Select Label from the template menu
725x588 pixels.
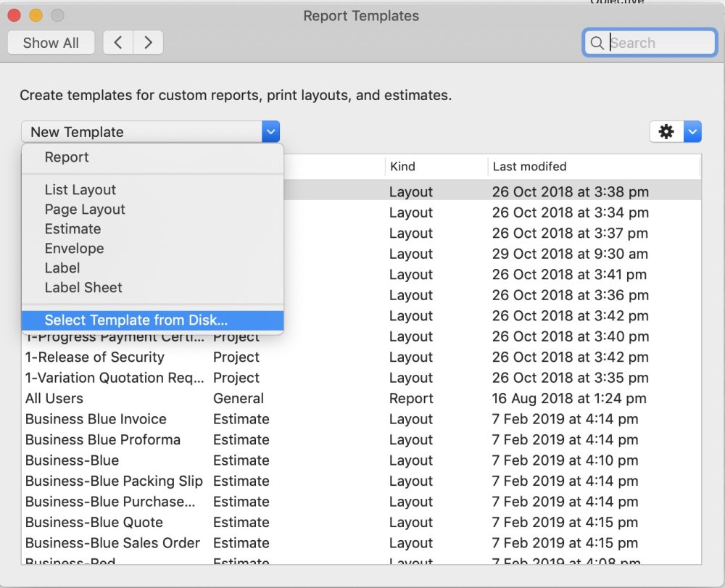click(62, 268)
